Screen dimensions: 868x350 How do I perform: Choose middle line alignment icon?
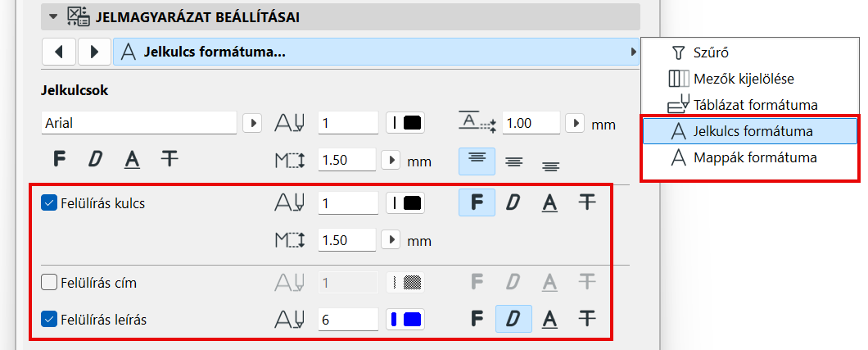[x=513, y=161]
